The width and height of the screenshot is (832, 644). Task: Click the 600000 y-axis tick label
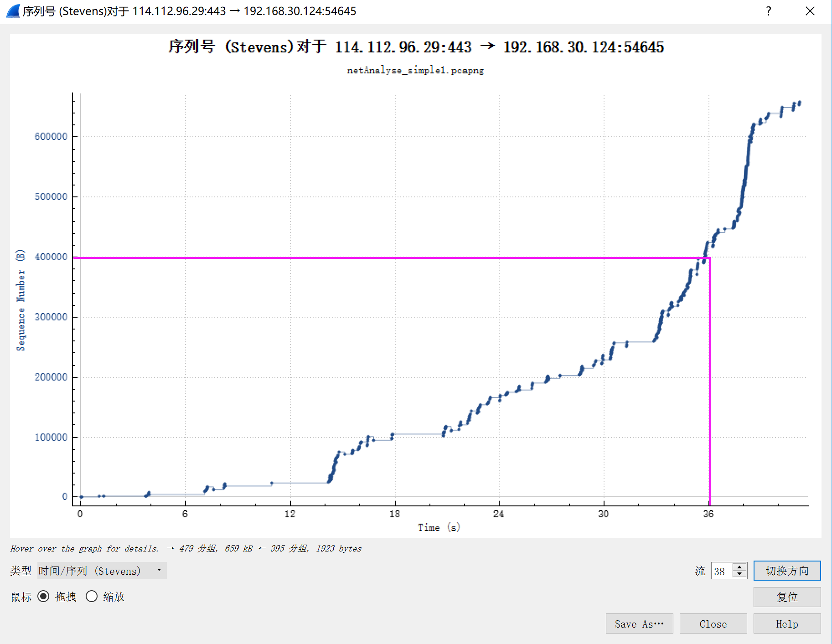(51, 136)
